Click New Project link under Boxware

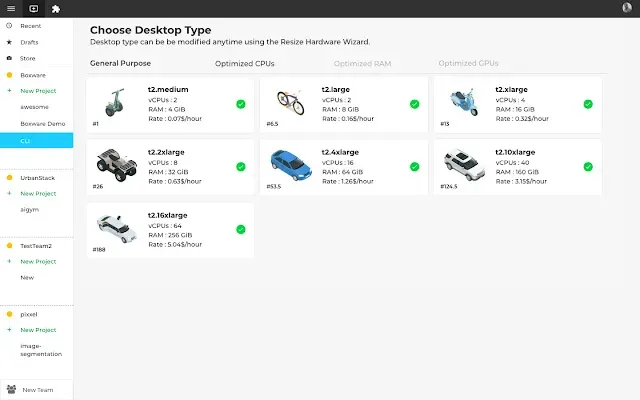click(x=38, y=91)
